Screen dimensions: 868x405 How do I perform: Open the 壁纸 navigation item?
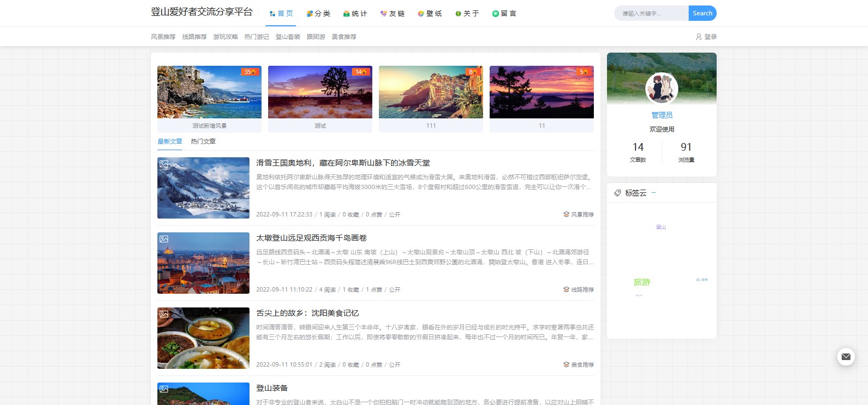[x=429, y=14]
